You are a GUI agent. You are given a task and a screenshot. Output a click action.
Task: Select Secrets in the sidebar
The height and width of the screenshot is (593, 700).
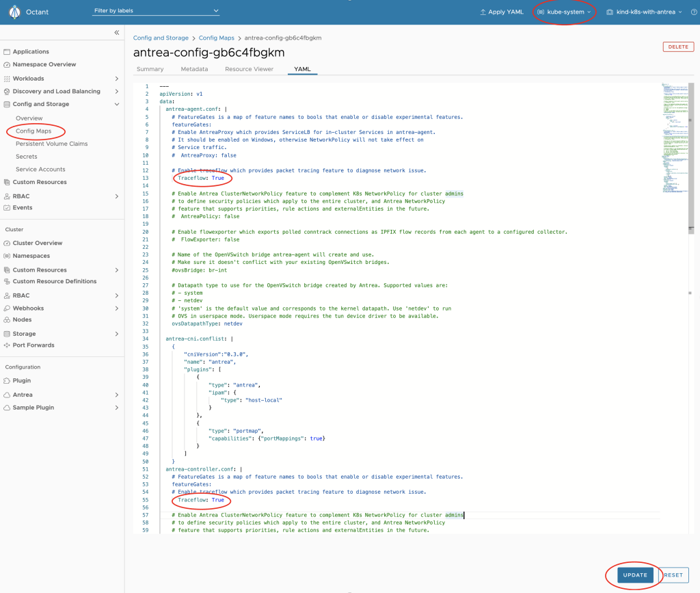click(27, 157)
